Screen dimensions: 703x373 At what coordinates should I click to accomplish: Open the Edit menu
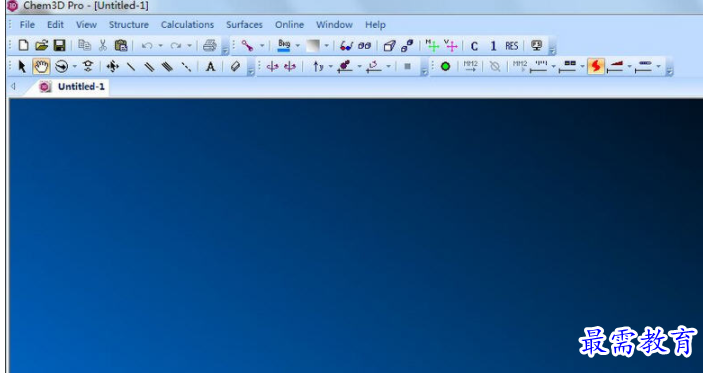point(56,25)
